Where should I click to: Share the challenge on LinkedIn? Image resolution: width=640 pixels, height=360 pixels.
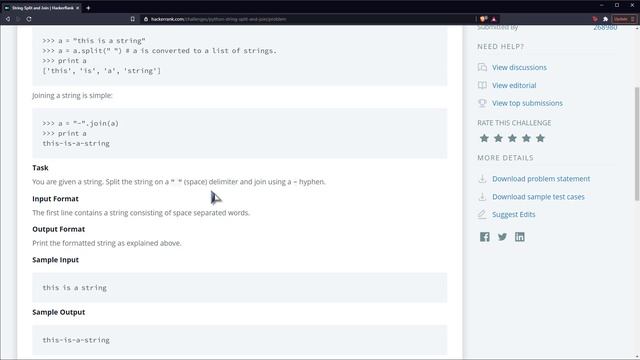[x=520, y=237]
